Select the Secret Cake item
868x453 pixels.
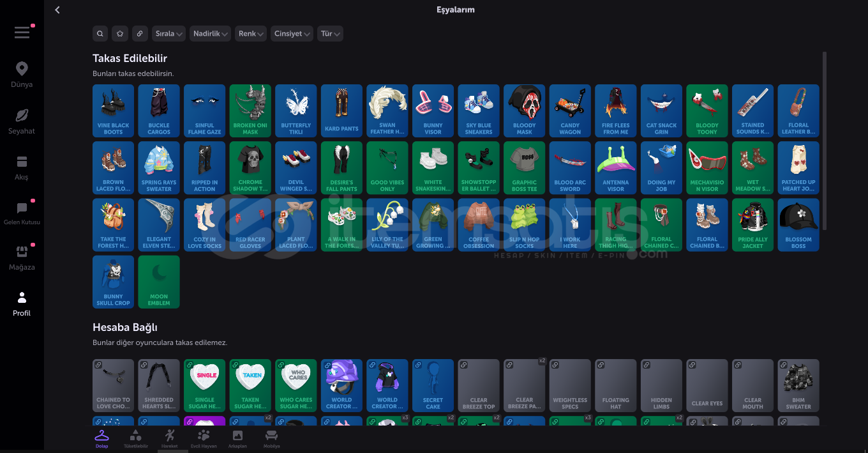click(x=433, y=385)
